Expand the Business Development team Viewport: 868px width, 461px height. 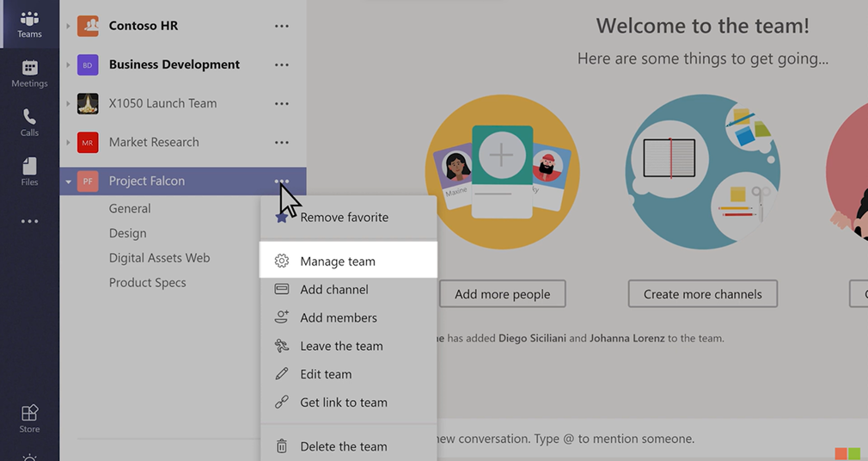point(68,65)
